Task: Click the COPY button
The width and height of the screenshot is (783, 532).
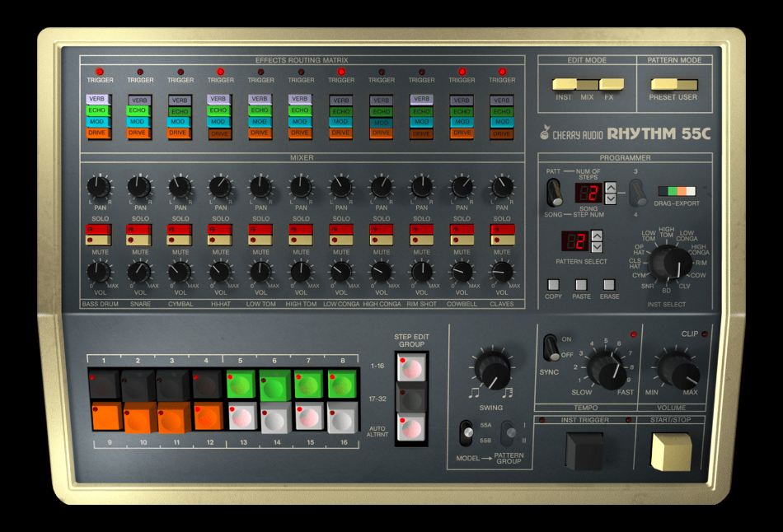Action: pyautogui.click(x=553, y=285)
